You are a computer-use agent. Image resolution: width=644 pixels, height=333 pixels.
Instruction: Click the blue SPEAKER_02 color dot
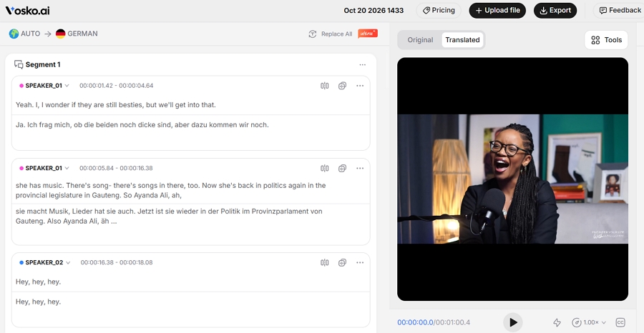click(x=21, y=262)
